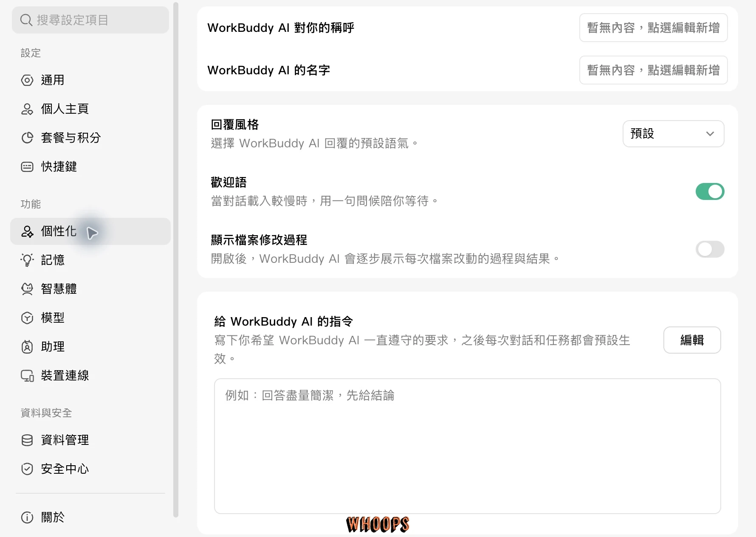Click the sidebar vertical scrollbar

pos(176,260)
